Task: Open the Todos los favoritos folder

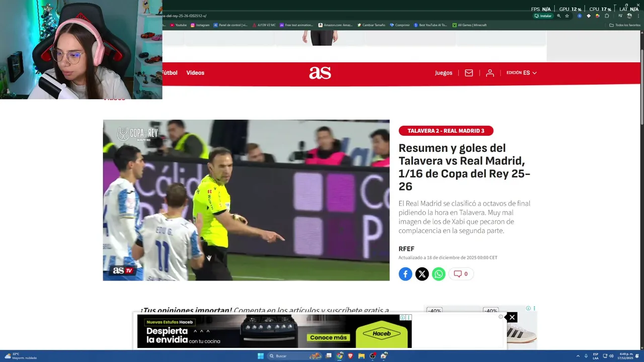Action: coord(625,25)
